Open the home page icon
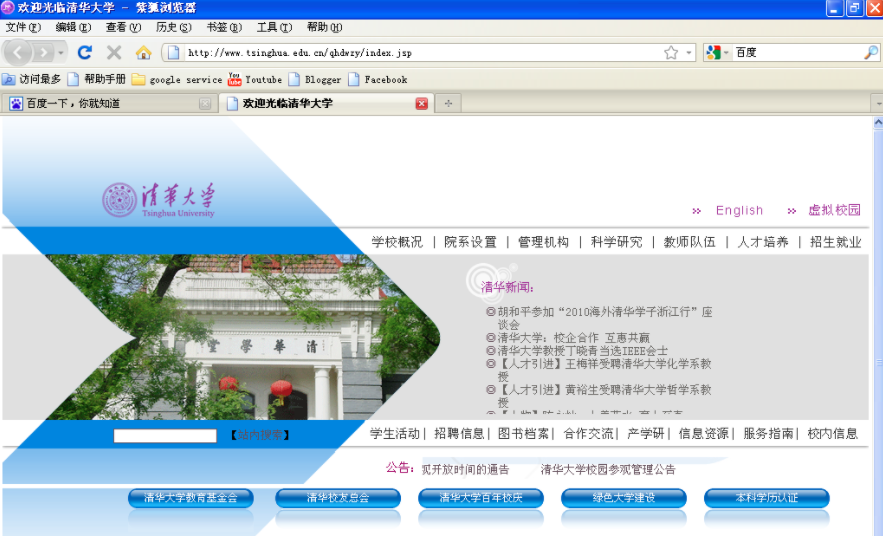 (144, 52)
